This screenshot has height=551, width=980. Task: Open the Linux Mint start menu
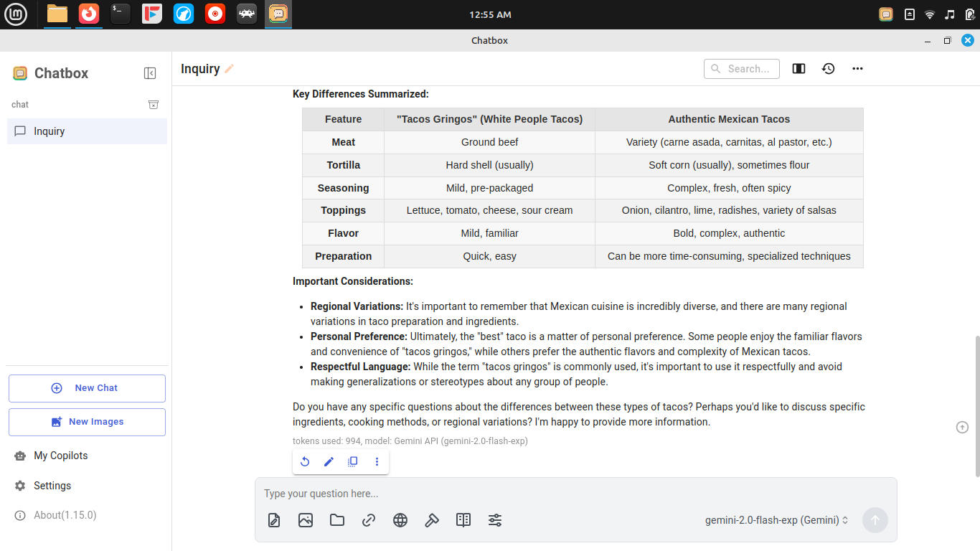[x=16, y=14]
